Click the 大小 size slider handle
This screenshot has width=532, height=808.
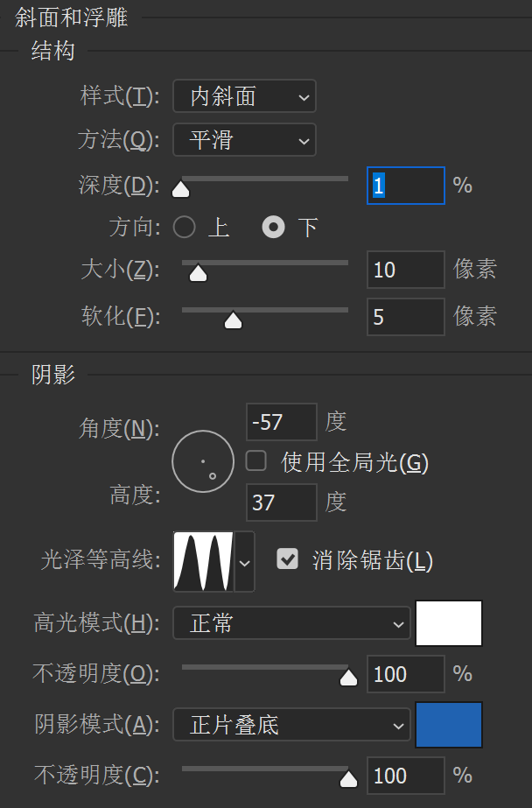[x=199, y=273]
